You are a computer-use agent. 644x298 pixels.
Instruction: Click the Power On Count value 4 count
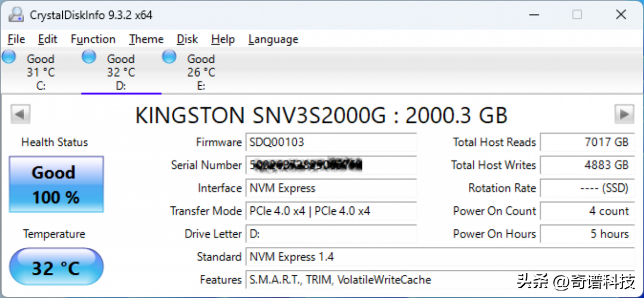pos(587,211)
